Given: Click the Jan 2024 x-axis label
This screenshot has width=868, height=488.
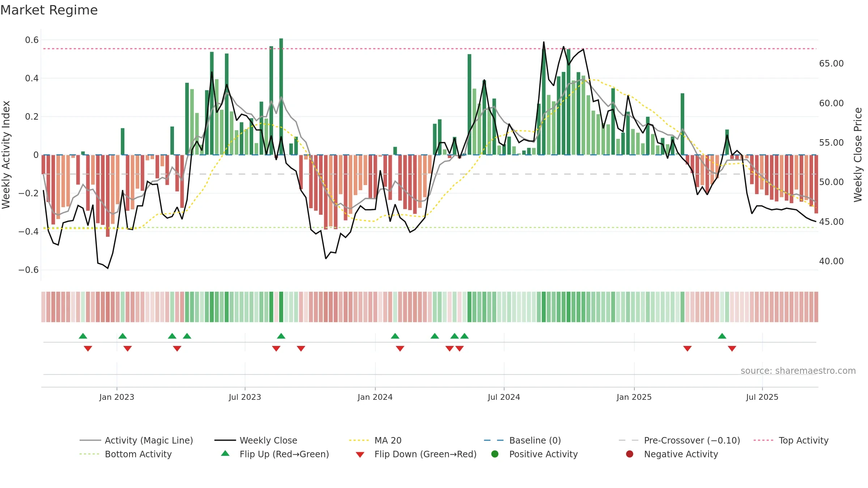Looking at the screenshot, I should pyautogui.click(x=375, y=397).
